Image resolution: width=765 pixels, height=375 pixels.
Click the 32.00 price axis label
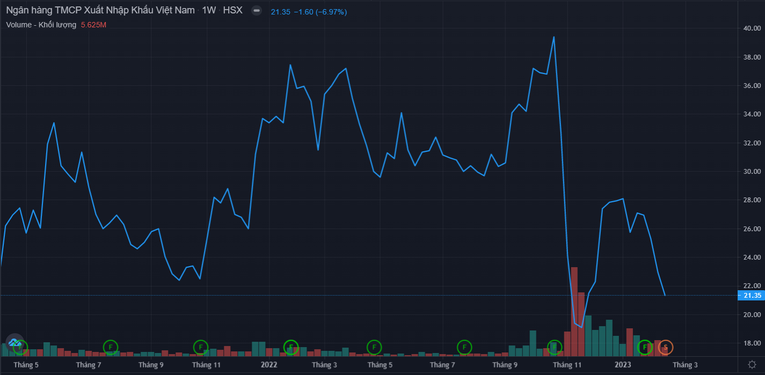point(753,143)
